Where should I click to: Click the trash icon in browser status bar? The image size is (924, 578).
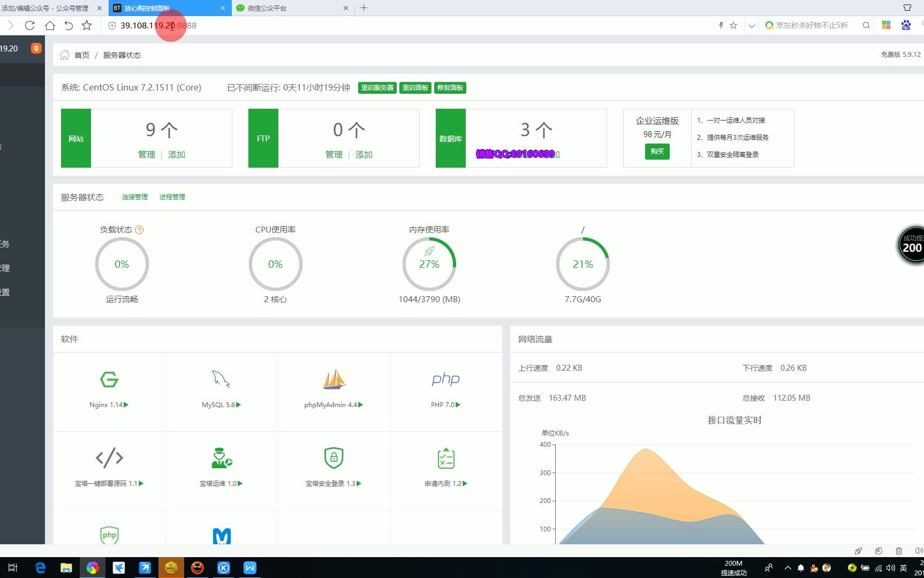pos(899,551)
